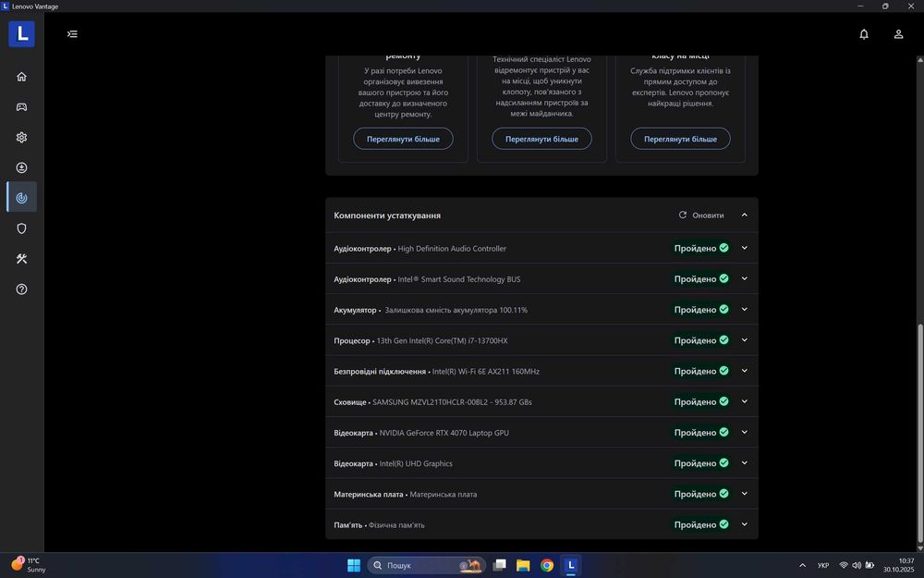Open the volume speaker tray icon
The width and height of the screenshot is (924, 578).
(x=857, y=565)
